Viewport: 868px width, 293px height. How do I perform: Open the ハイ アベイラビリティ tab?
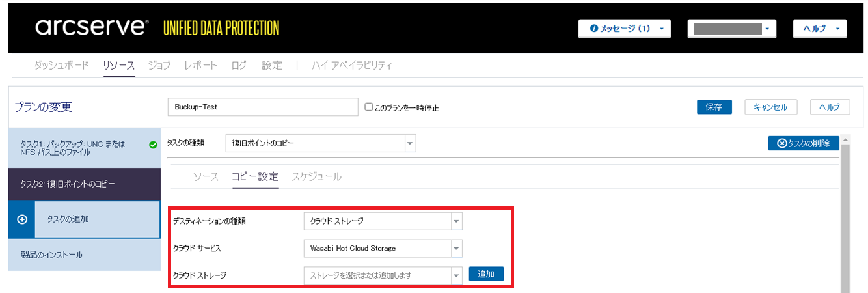[x=352, y=65]
